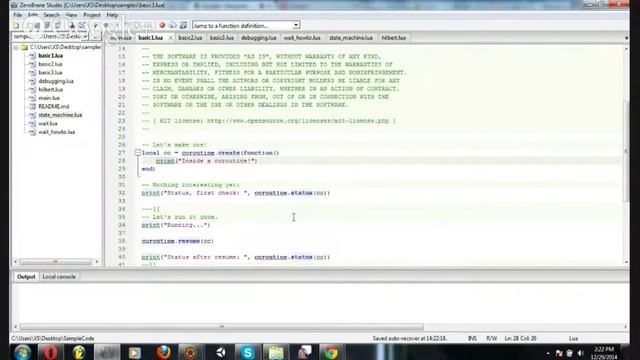This screenshot has width=640, height=360.
Task: Close the basic1.lua tab
Action: (x=170, y=38)
